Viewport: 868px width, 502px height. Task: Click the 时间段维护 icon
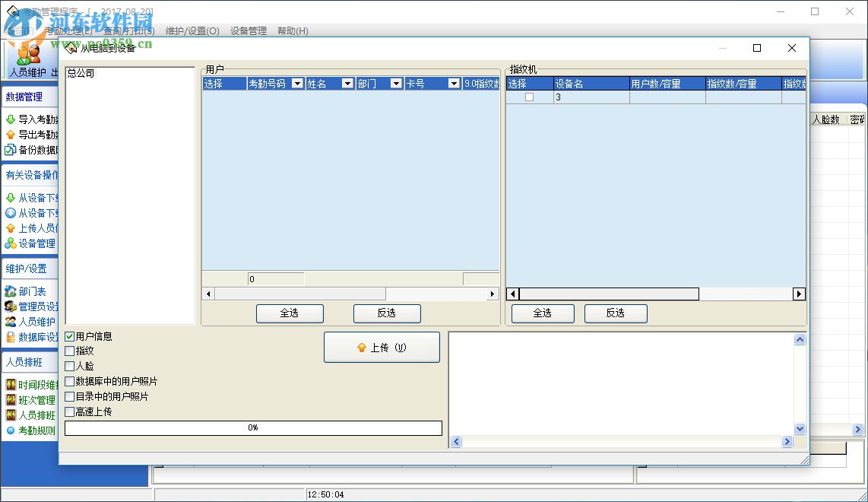(x=11, y=385)
